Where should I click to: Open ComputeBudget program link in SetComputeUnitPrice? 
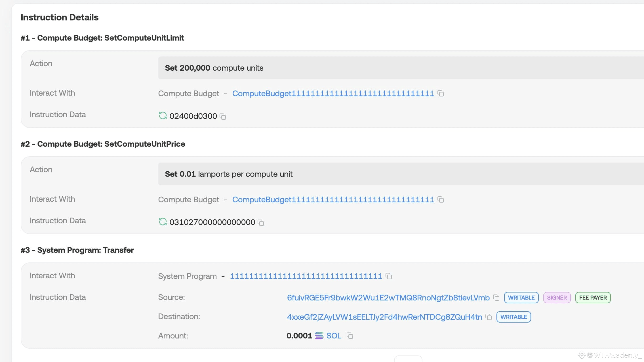[x=333, y=199]
